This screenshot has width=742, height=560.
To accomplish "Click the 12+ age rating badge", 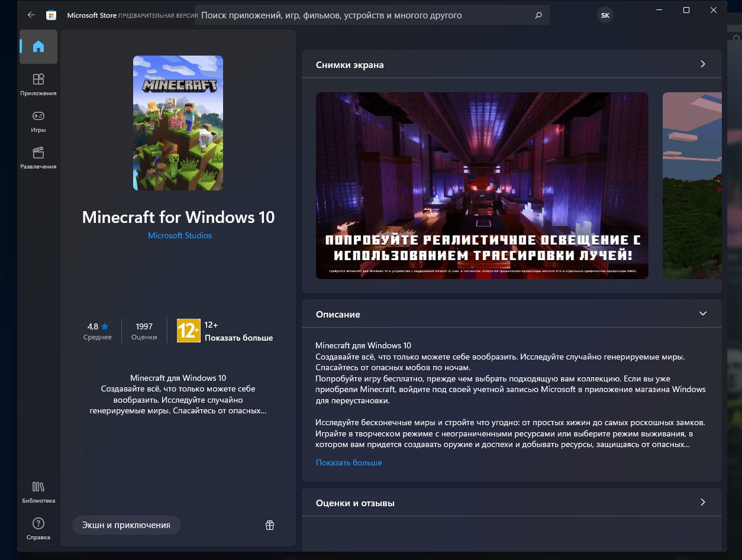I will tap(189, 331).
